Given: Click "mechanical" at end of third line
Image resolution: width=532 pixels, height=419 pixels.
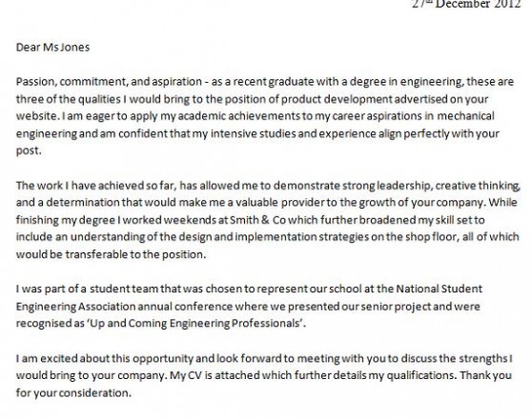Looking at the screenshot, I should (465, 116).
